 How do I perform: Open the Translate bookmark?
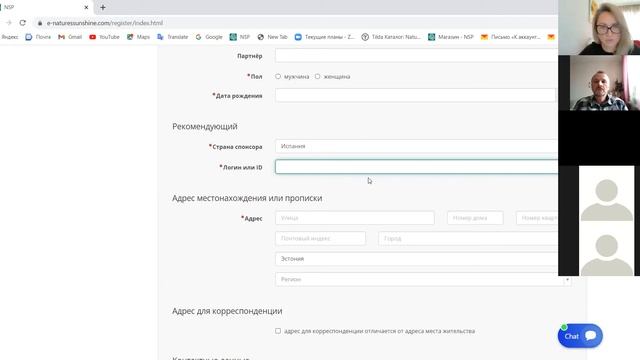tap(173, 37)
